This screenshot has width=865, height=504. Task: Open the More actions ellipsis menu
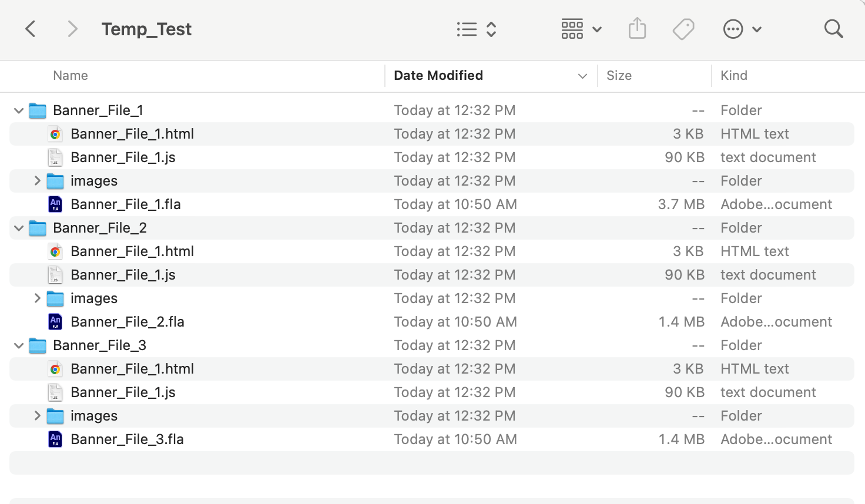click(x=742, y=29)
